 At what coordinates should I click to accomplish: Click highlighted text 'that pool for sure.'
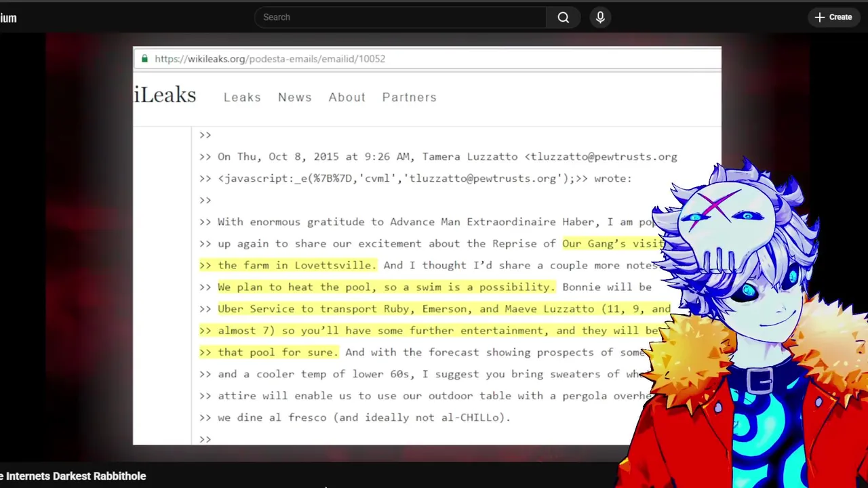tap(269, 352)
